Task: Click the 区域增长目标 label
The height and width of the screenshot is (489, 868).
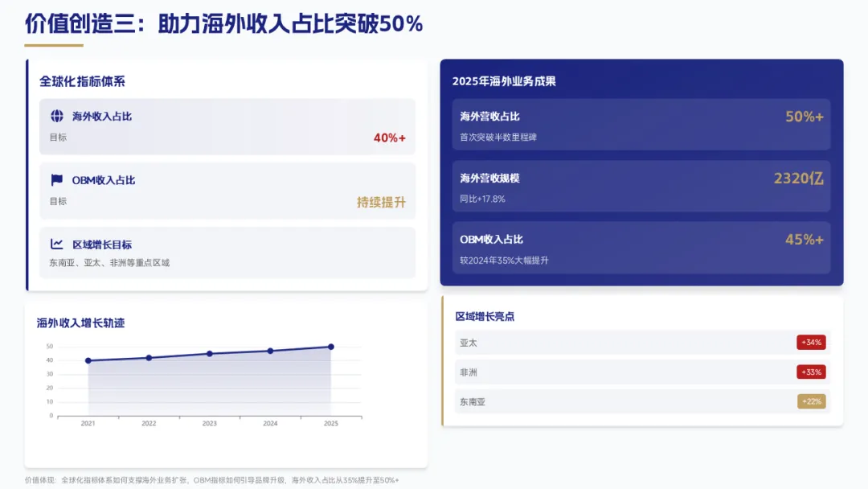Action: click(x=102, y=244)
